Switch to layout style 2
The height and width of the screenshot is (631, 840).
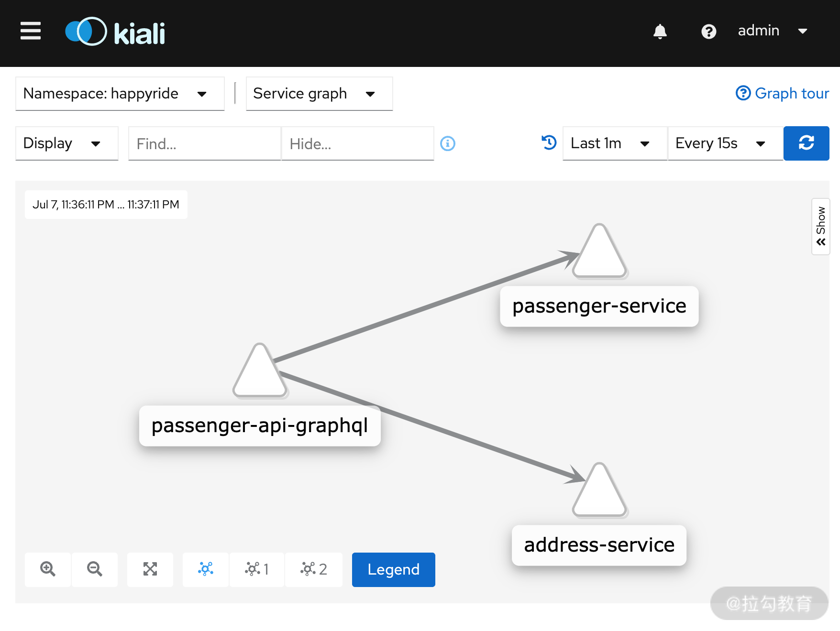pos(314,569)
